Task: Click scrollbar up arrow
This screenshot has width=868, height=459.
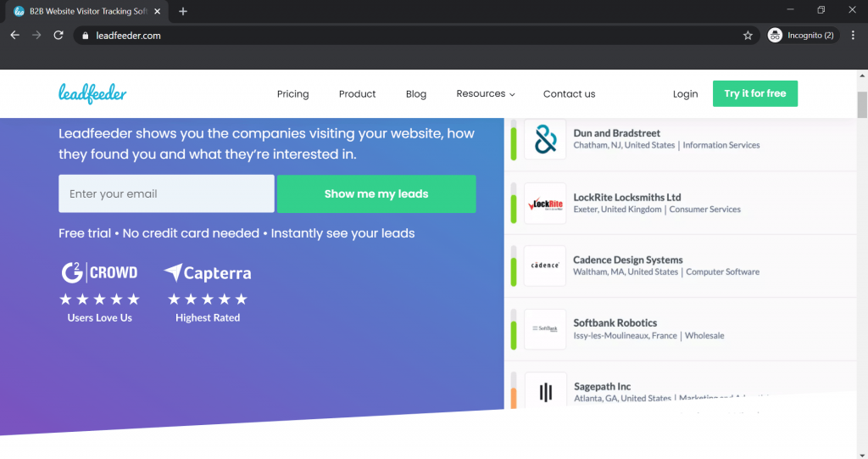Action: 862,76
